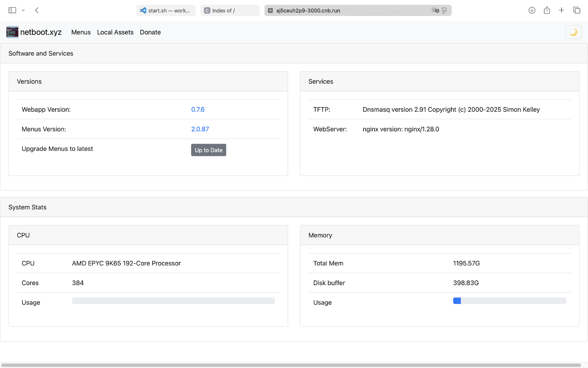This screenshot has height=368, width=588.
Task: Click the translate page icon
Action: point(435,11)
